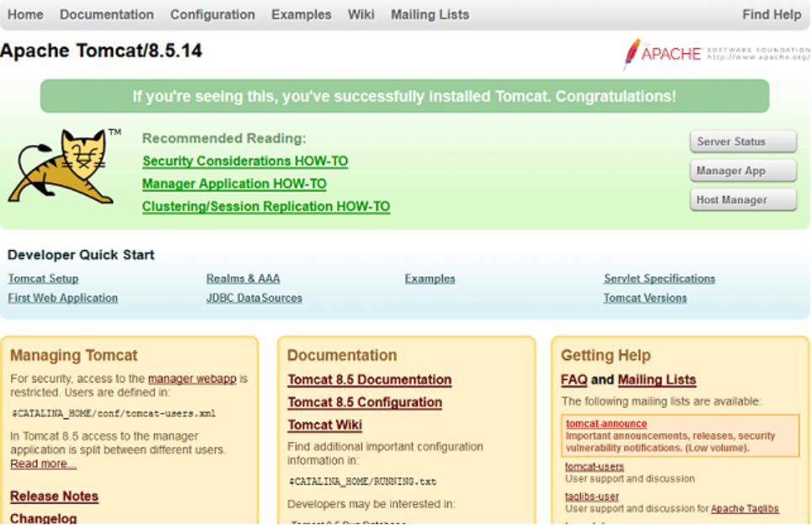The height and width of the screenshot is (525, 812).
Task: Click the Tomcat cat logo
Action: pos(65,166)
